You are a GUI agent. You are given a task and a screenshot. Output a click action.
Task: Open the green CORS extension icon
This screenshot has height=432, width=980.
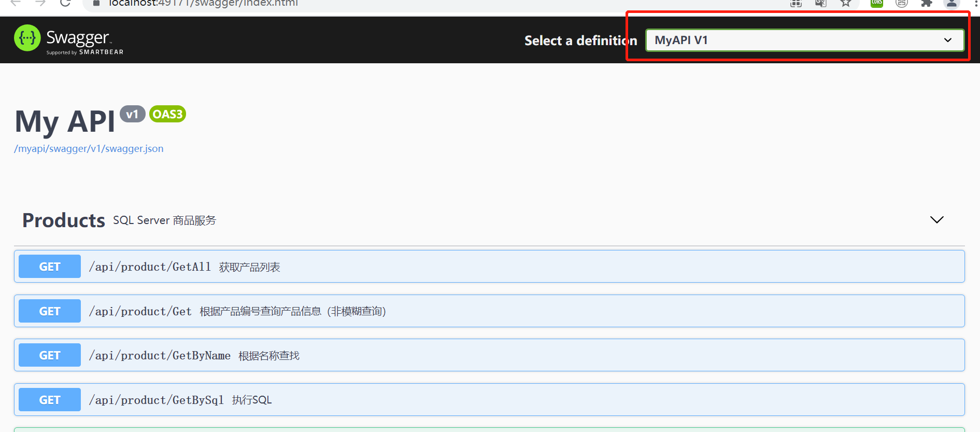pyautogui.click(x=877, y=3)
